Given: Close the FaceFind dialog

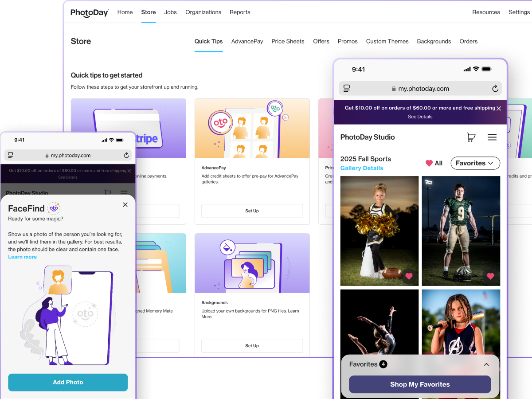Looking at the screenshot, I should click(125, 205).
